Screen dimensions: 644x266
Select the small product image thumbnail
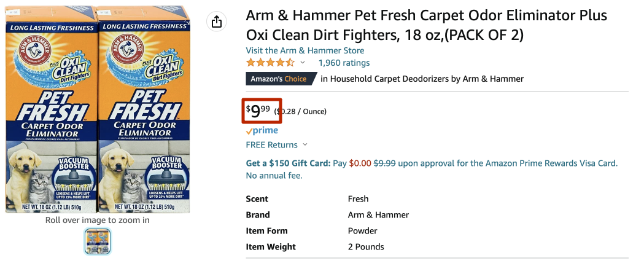98,241
